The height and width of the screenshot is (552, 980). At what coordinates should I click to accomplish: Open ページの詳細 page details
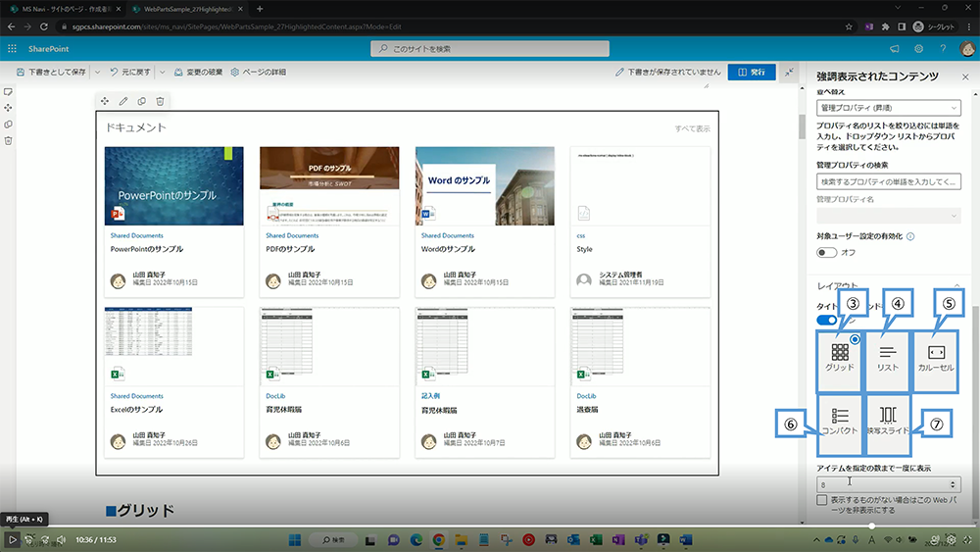click(258, 73)
